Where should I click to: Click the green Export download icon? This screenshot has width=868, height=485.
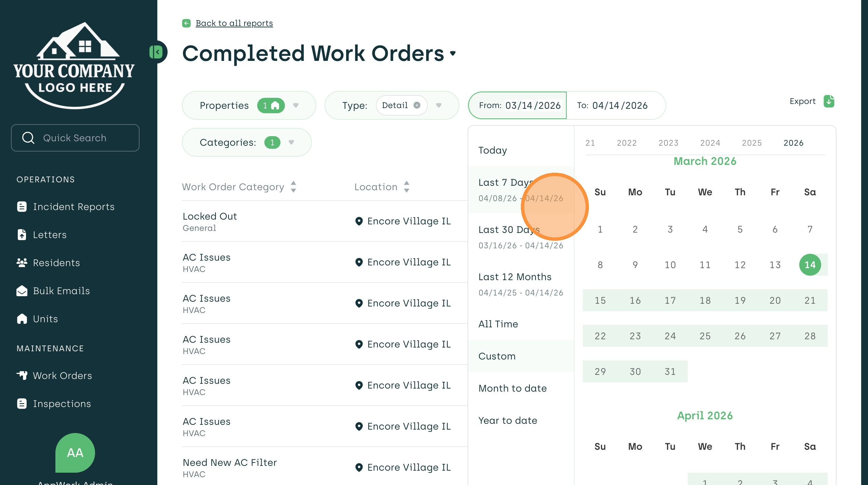829,101
